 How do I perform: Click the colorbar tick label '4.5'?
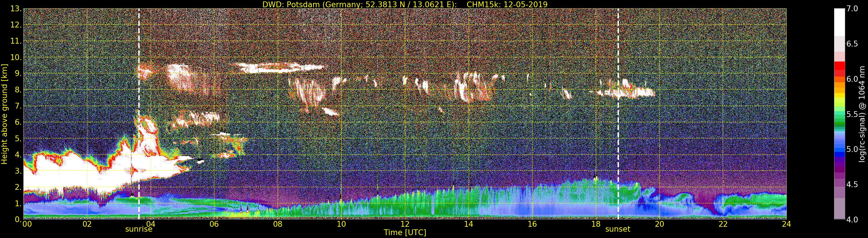point(852,185)
